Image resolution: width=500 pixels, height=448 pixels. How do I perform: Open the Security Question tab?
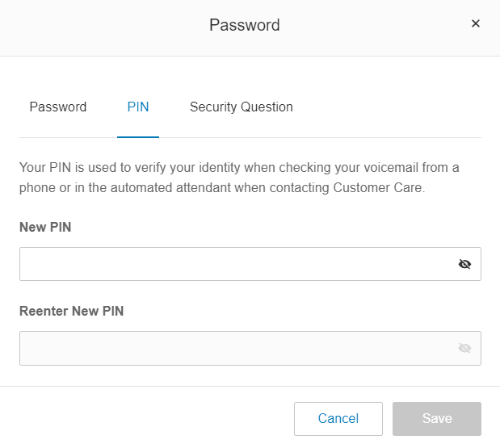point(241,107)
